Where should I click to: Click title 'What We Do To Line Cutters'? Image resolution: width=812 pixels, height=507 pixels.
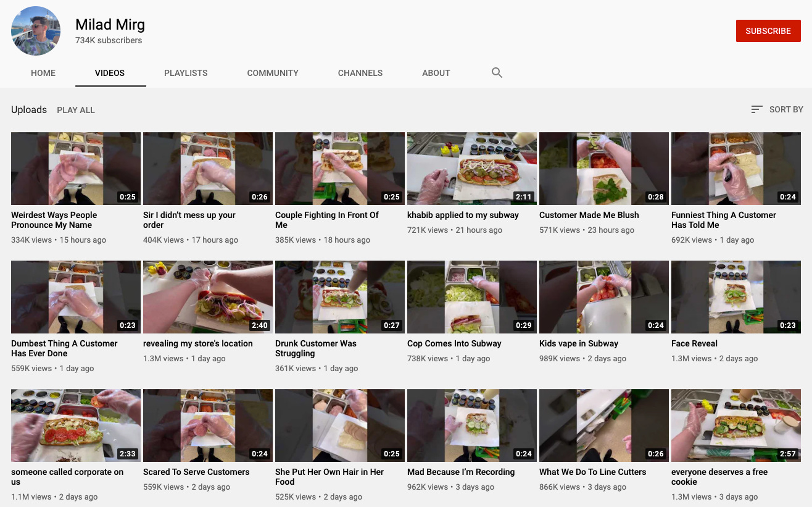593,472
